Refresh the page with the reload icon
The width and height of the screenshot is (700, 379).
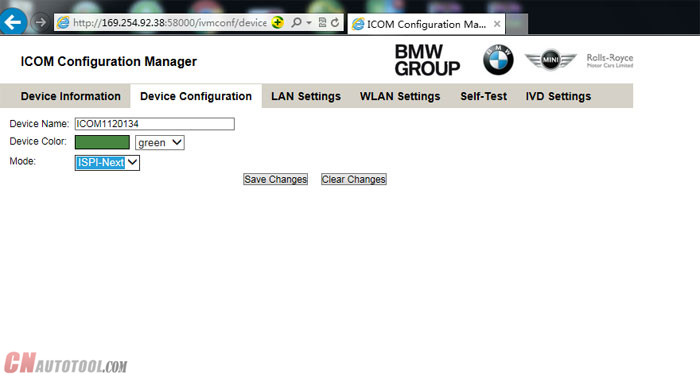[335, 22]
